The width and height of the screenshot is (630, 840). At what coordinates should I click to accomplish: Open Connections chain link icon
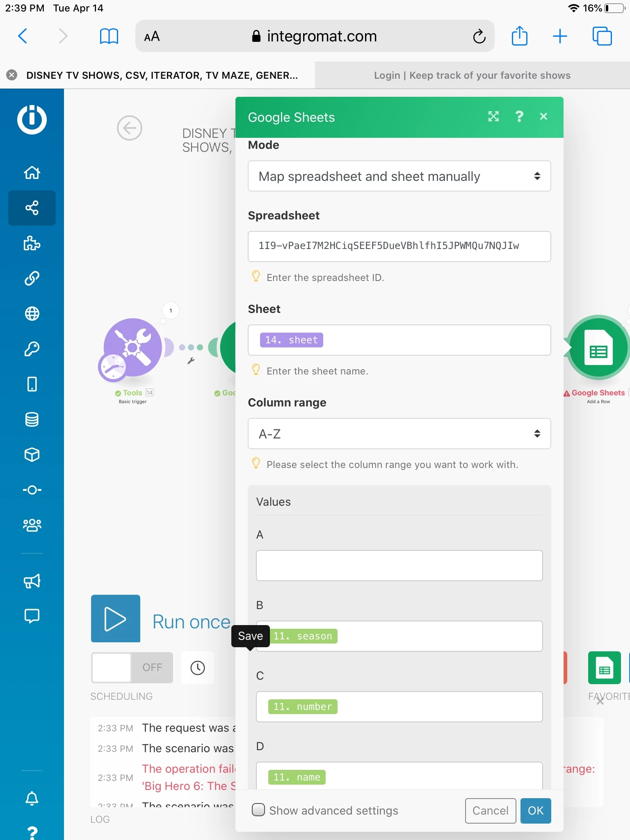[32, 278]
